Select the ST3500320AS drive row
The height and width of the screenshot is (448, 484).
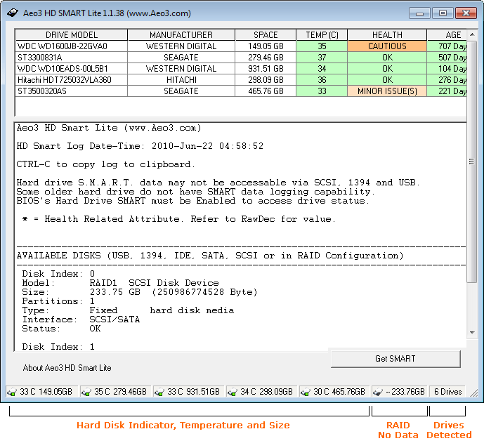click(x=241, y=91)
